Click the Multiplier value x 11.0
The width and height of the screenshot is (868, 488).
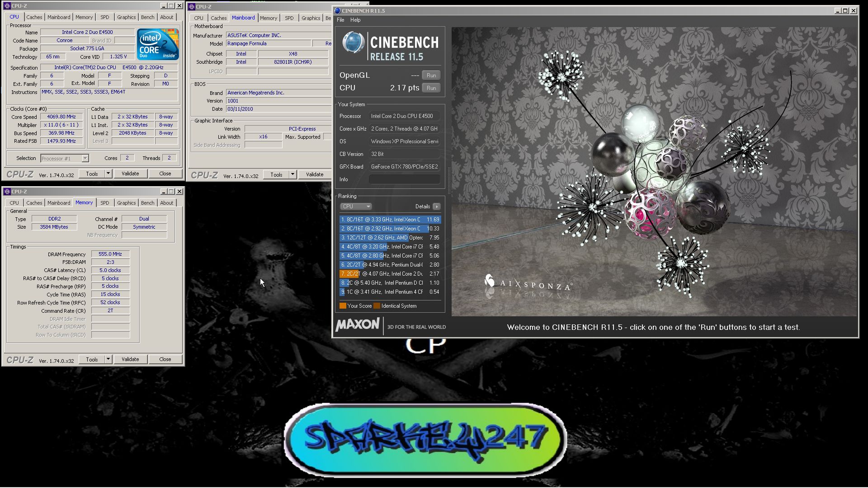(x=61, y=125)
